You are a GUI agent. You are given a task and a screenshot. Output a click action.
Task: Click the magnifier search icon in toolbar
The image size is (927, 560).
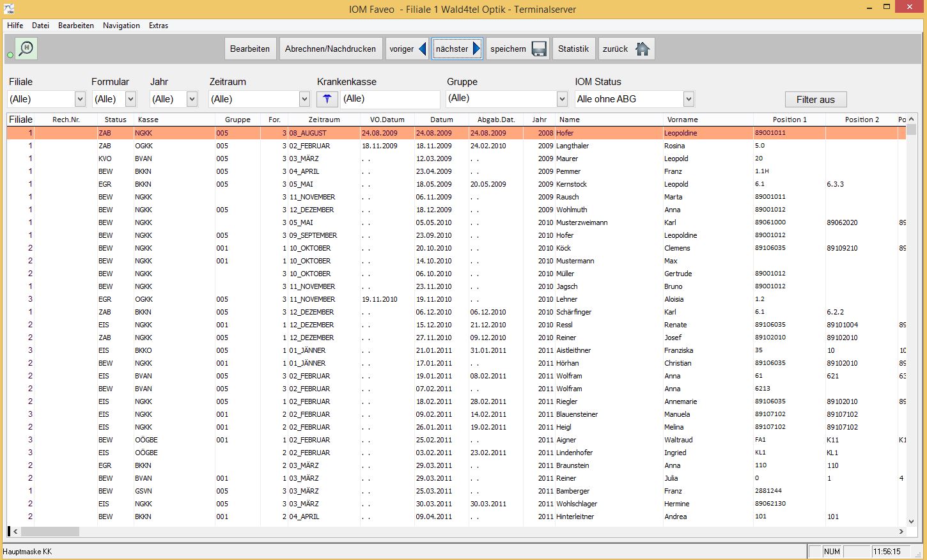(x=26, y=49)
